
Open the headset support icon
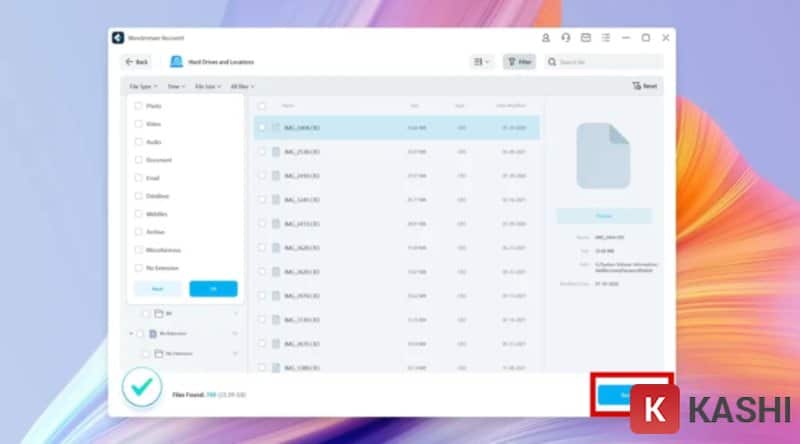(566, 38)
